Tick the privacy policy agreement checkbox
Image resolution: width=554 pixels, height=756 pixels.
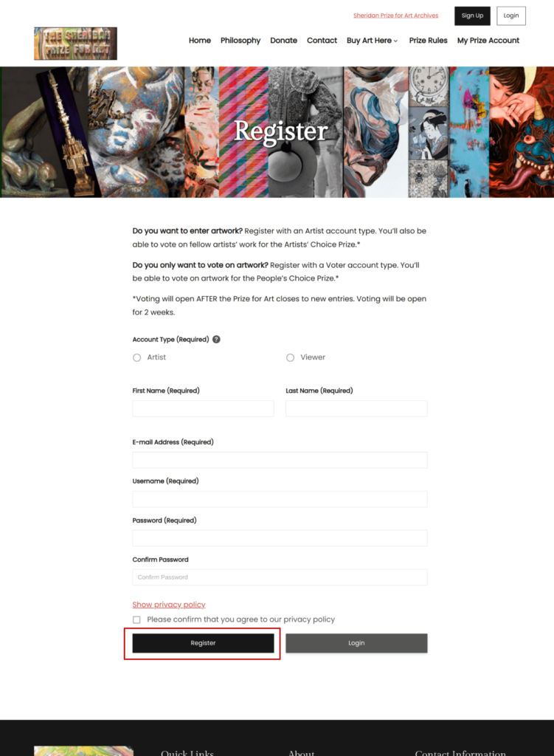pyautogui.click(x=136, y=619)
